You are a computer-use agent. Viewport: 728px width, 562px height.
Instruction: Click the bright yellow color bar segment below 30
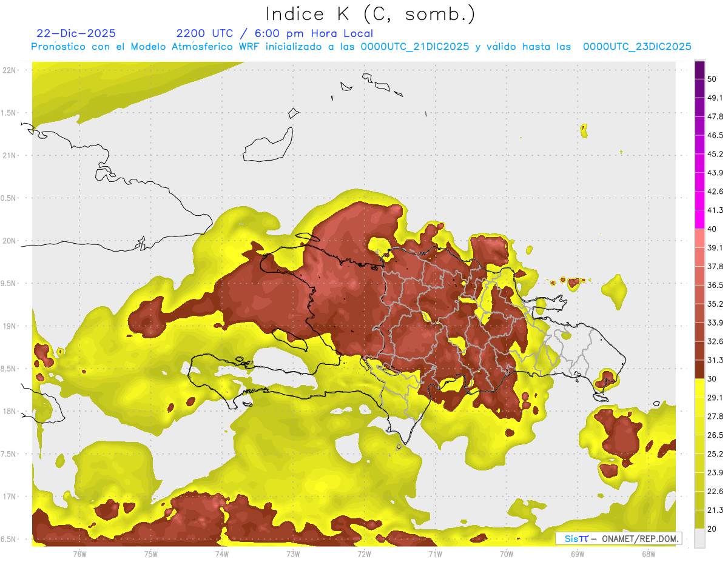point(699,388)
